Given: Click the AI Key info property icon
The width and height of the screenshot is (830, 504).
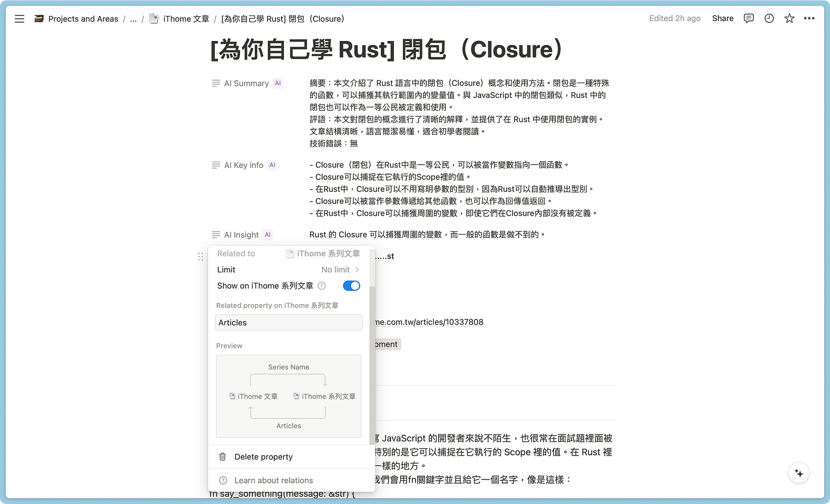Looking at the screenshot, I should [x=216, y=165].
